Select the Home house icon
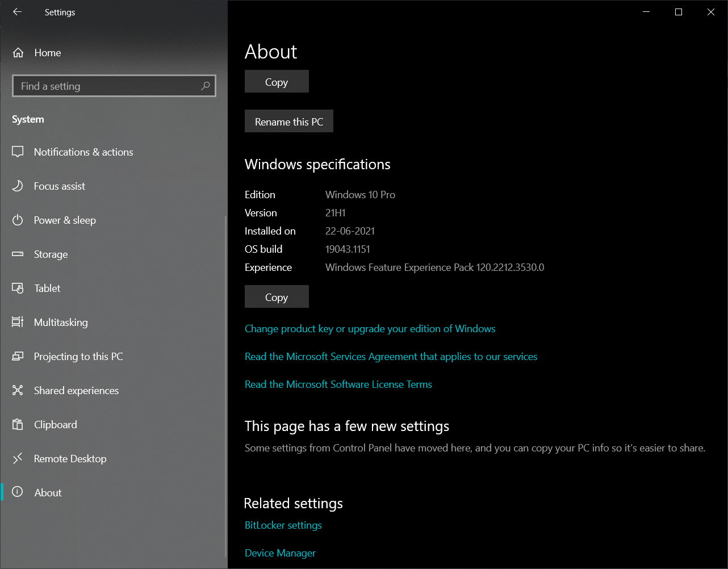 point(18,52)
